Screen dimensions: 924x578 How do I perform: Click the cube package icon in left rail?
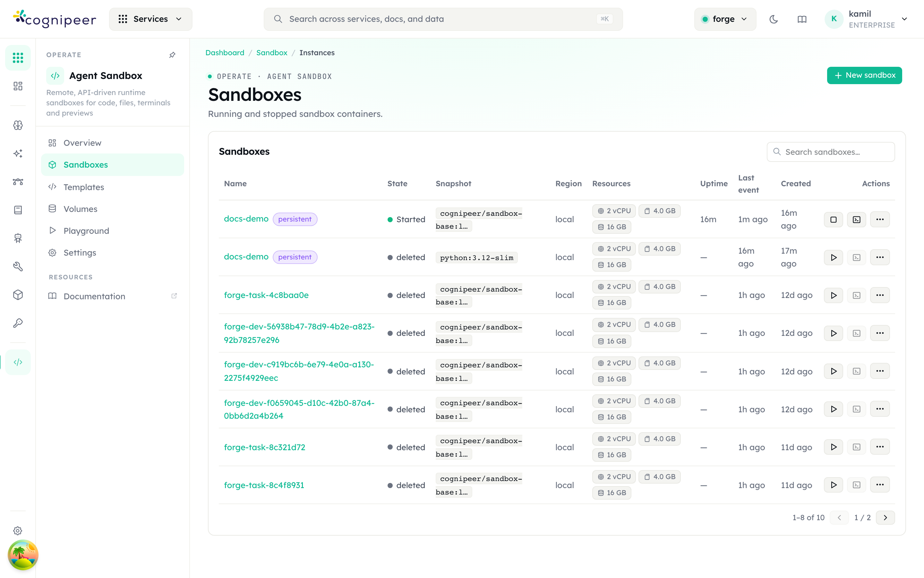click(x=18, y=295)
